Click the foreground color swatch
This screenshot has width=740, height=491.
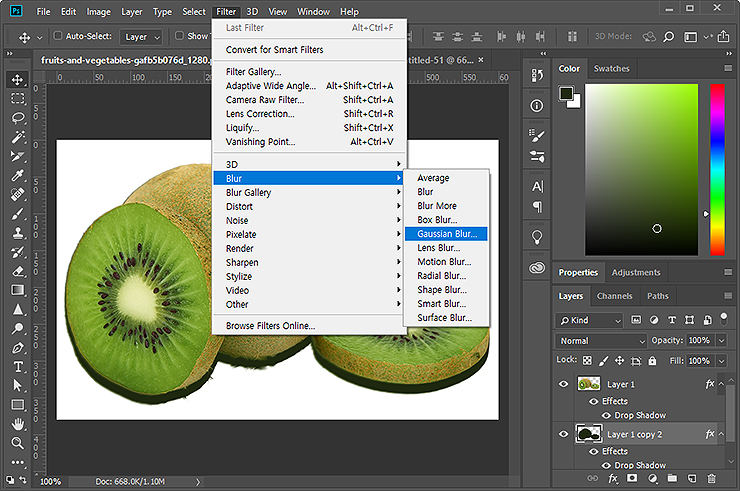tap(566, 93)
